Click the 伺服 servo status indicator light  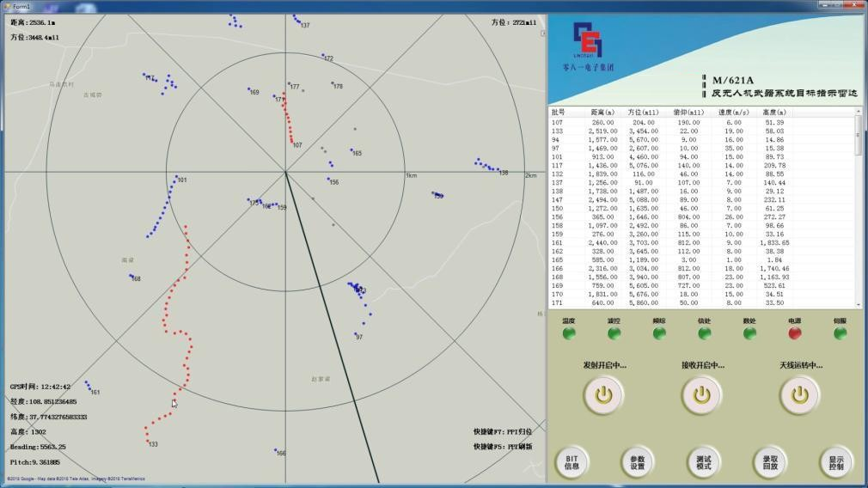pos(840,333)
